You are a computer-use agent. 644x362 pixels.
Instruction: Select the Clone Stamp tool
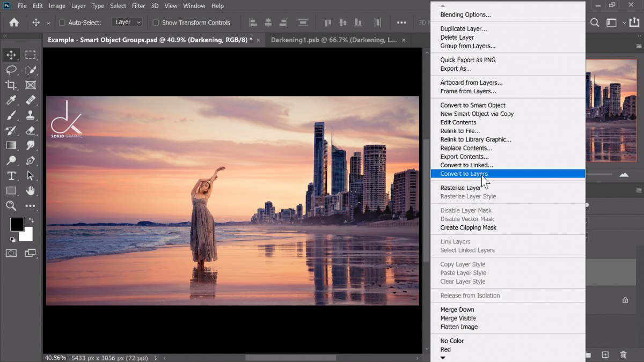[x=31, y=115]
